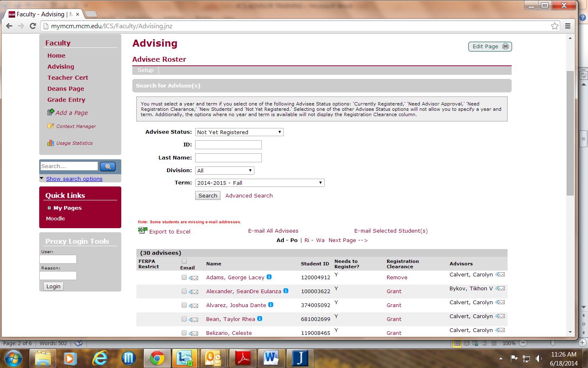Click the Setup tab in Advisee Roster
The image size is (588, 368).
point(145,70)
